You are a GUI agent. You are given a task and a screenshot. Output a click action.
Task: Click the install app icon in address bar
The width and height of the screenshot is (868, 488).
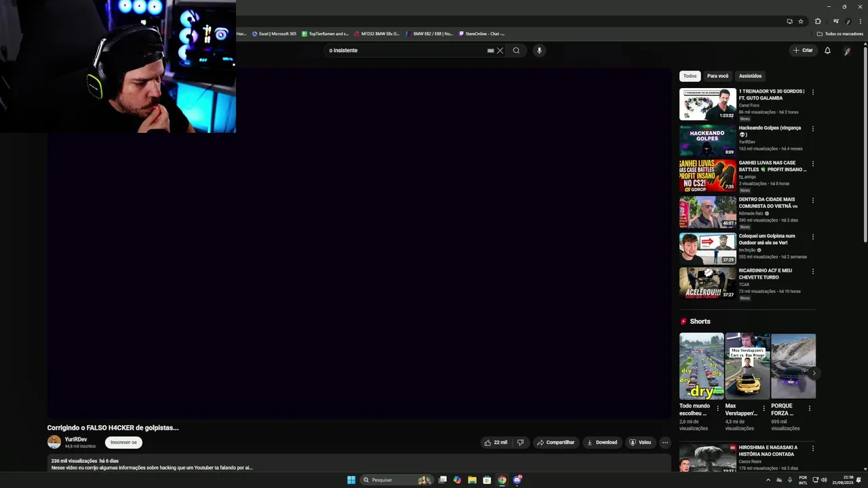[789, 21]
